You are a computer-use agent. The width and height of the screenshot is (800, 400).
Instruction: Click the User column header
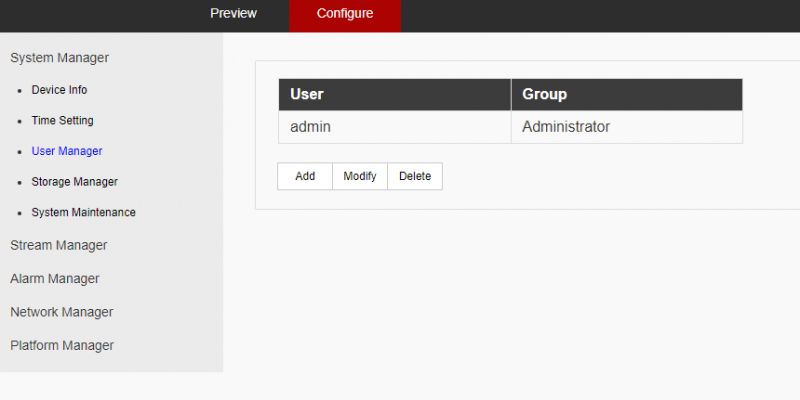click(x=394, y=95)
